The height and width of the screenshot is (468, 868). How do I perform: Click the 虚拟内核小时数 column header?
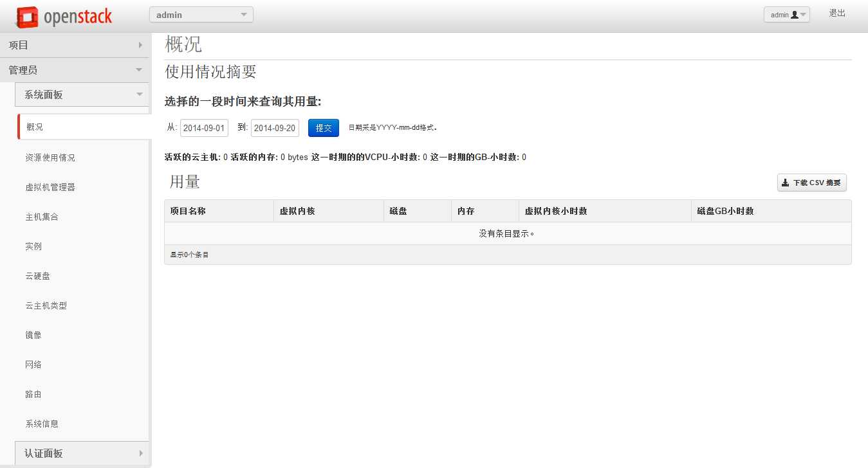605,211
